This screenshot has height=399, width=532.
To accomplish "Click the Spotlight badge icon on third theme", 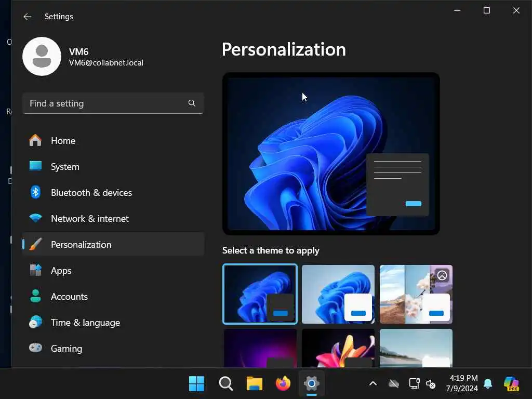I will (x=442, y=275).
